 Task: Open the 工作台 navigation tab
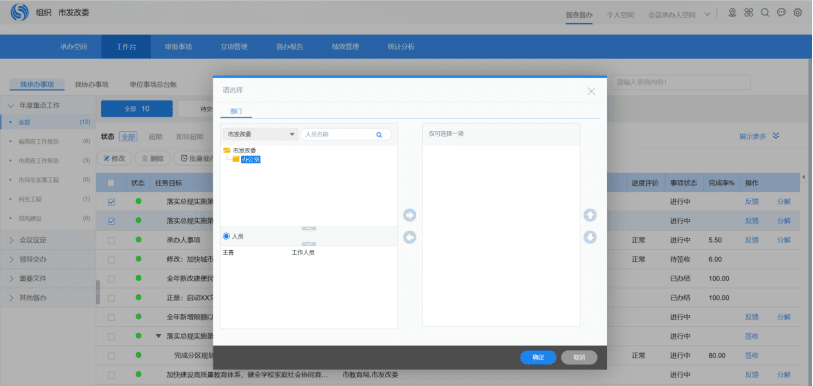click(126, 47)
